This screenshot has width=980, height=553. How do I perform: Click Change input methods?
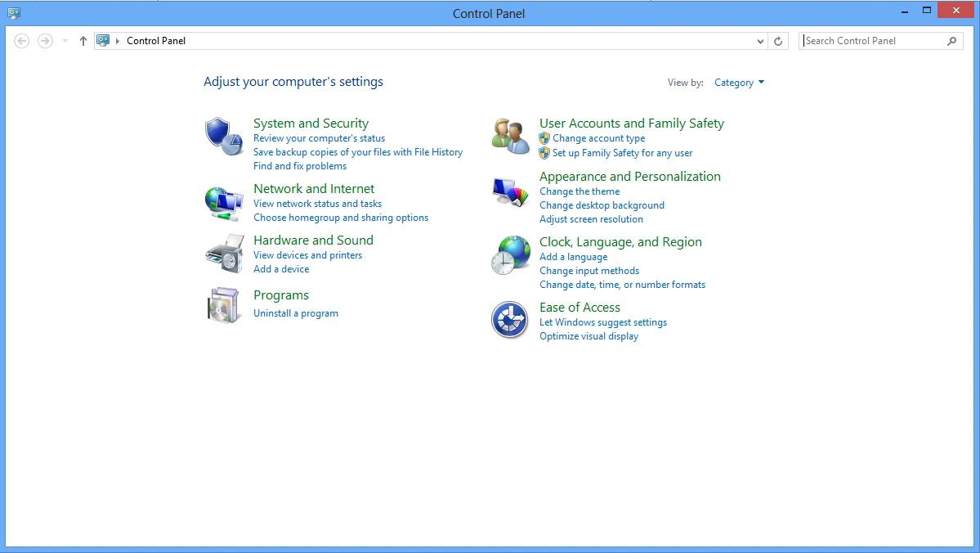(x=589, y=271)
